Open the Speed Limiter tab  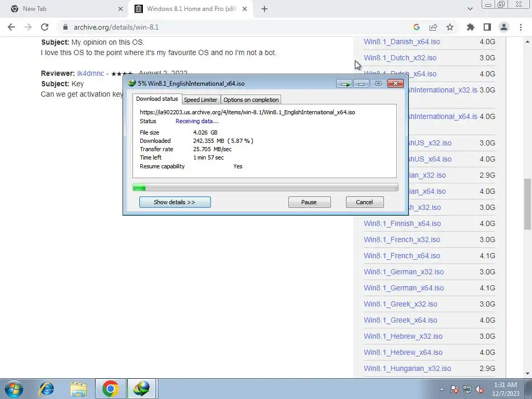coord(201,99)
